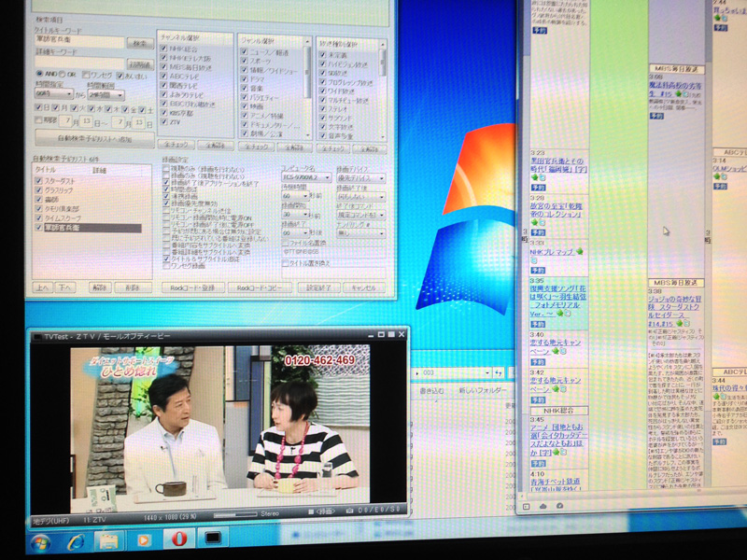Open the Windows Start menu
The width and height of the screenshot is (747, 560).
(x=40, y=542)
